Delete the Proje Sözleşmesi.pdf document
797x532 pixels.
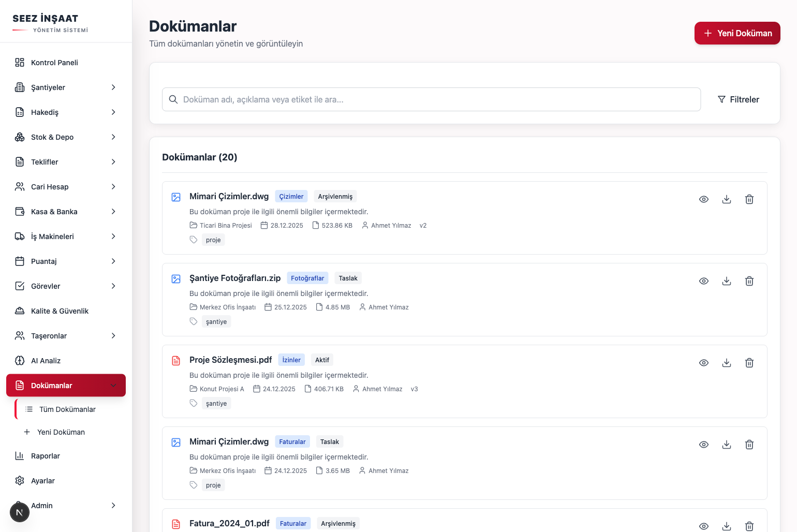click(749, 363)
